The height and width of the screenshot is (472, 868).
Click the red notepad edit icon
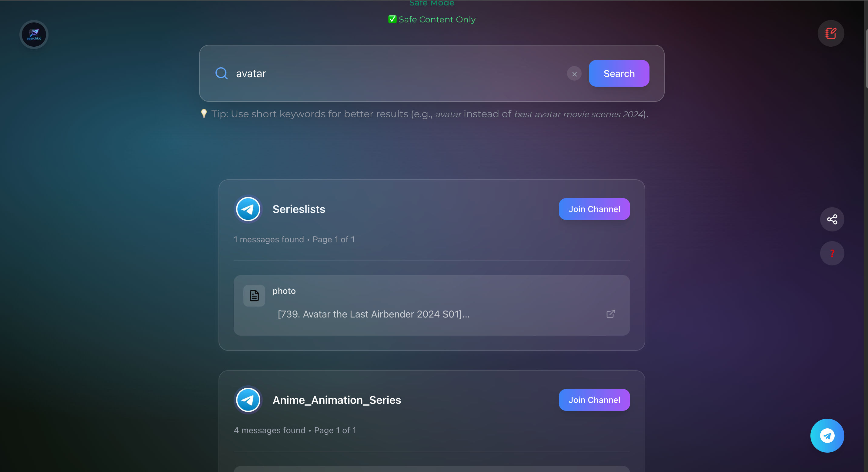coord(831,33)
